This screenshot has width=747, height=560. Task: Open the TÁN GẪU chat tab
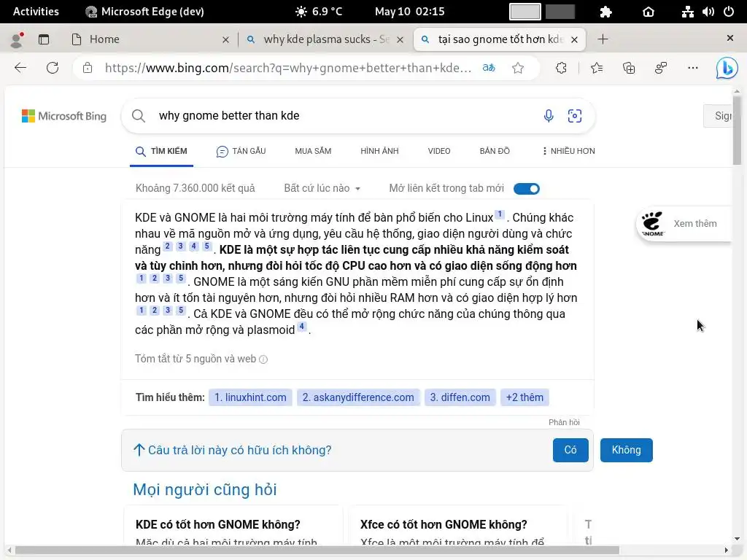coord(241,151)
